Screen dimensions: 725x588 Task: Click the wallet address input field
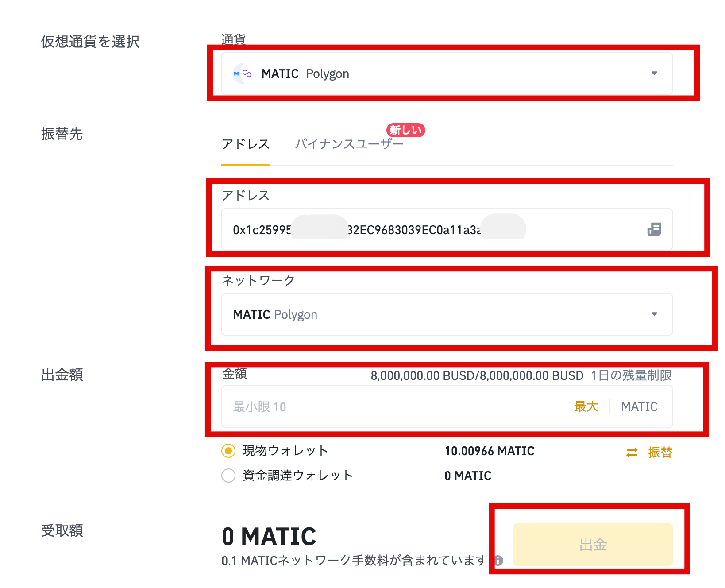pyautogui.click(x=434, y=229)
